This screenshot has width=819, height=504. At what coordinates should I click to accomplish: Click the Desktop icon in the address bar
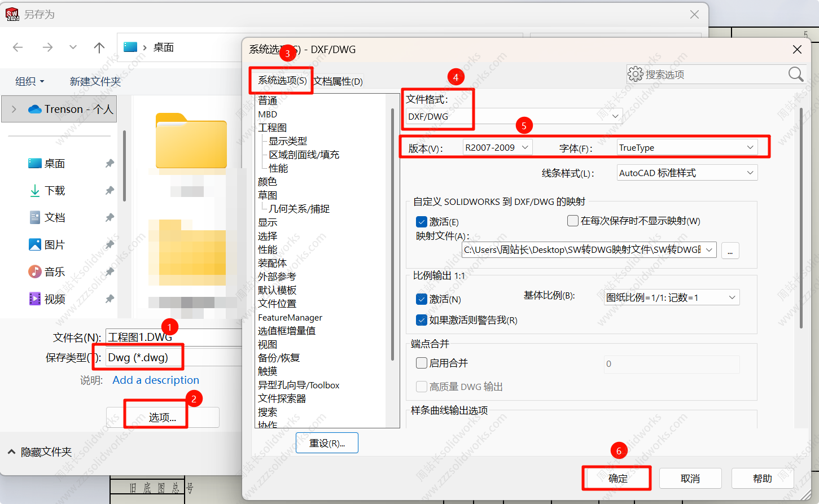pyautogui.click(x=130, y=47)
